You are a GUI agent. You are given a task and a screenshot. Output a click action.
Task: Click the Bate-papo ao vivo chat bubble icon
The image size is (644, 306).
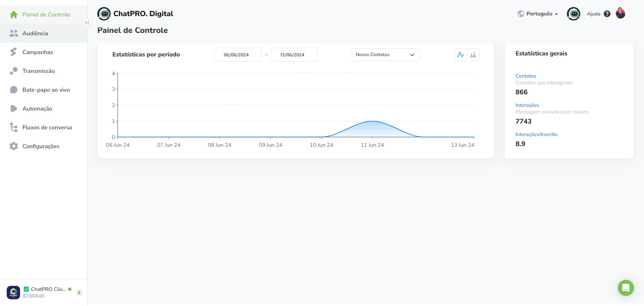pyautogui.click(x=14, y=90)
